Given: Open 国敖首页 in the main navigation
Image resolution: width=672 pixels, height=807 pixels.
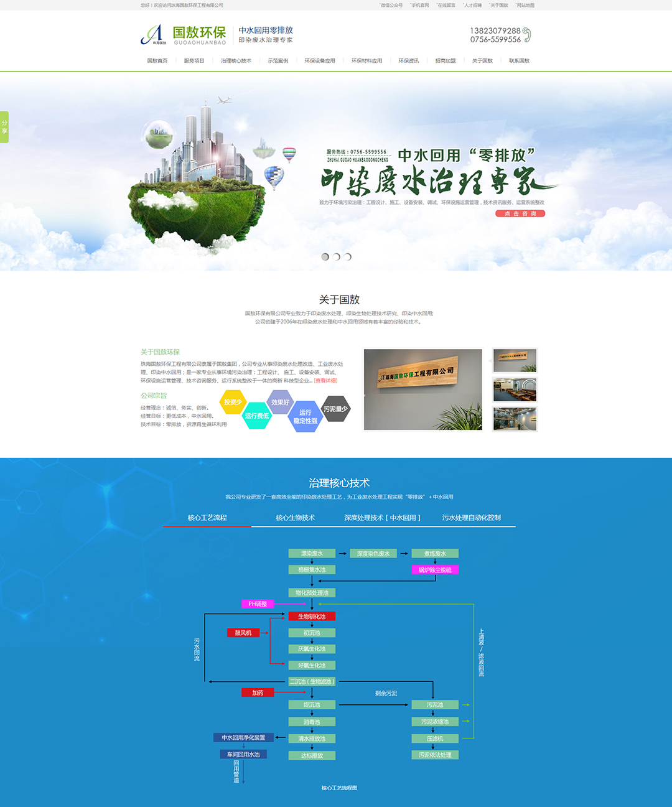Looking at the screenshot, I should pyautogui.click(x=157, y=61).
